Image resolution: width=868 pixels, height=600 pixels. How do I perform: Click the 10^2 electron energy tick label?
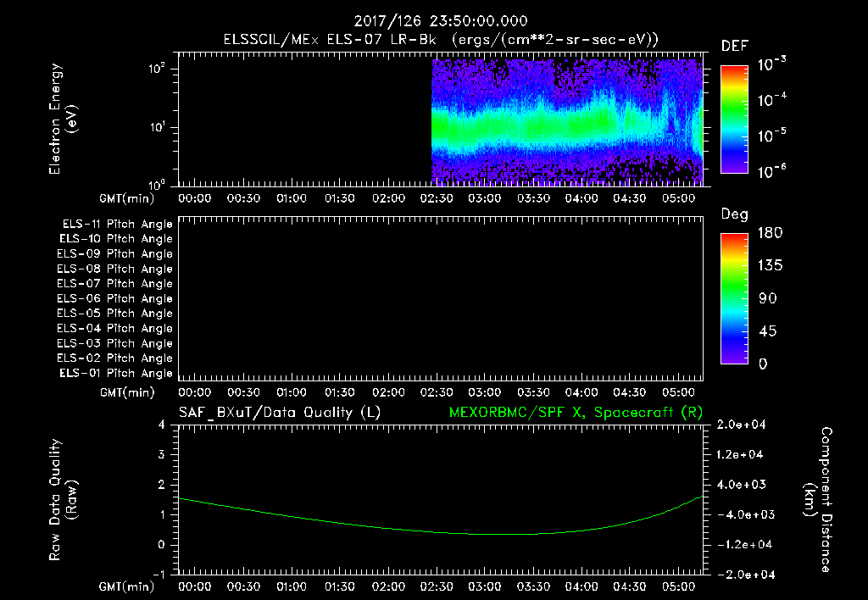pos(157,69)
